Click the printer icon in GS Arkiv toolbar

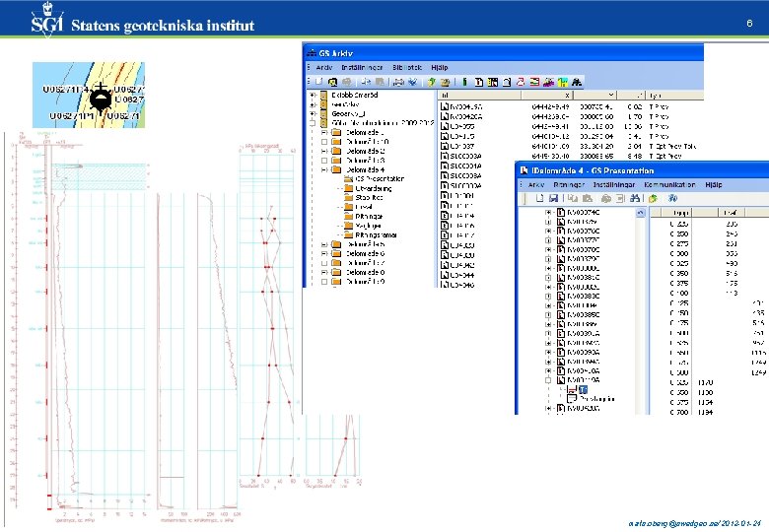point(398,82)
